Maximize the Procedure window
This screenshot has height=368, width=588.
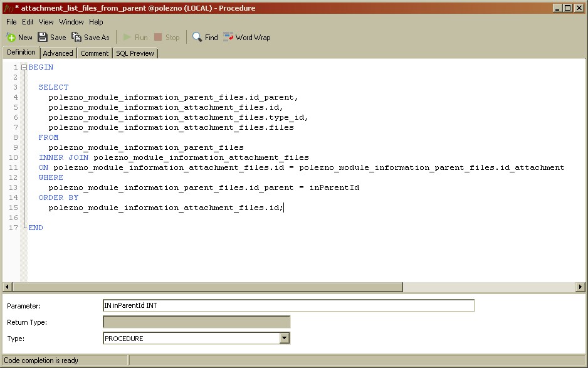coord(568,8)
